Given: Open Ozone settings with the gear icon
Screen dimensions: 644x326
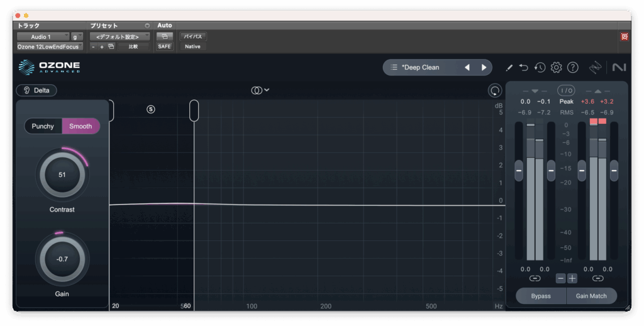Looking at the screenshot, I should tap(556, 67).
